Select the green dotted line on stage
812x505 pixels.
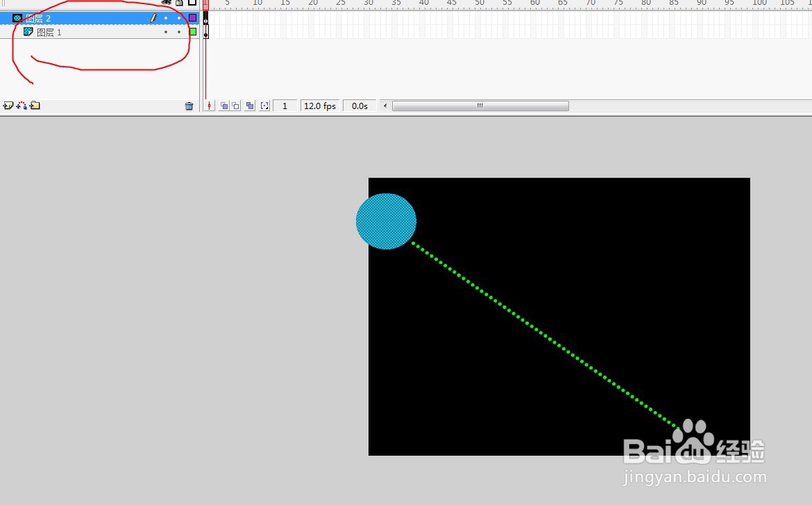click(546, 336)
